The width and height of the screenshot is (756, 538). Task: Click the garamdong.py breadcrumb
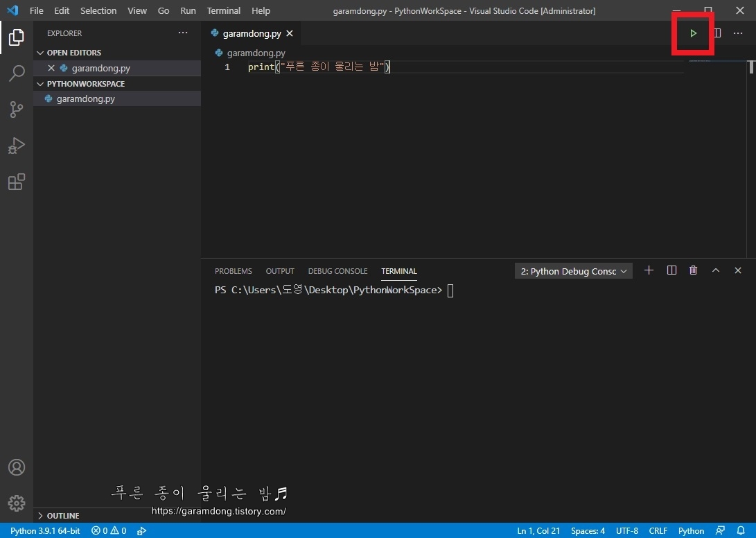251,53
